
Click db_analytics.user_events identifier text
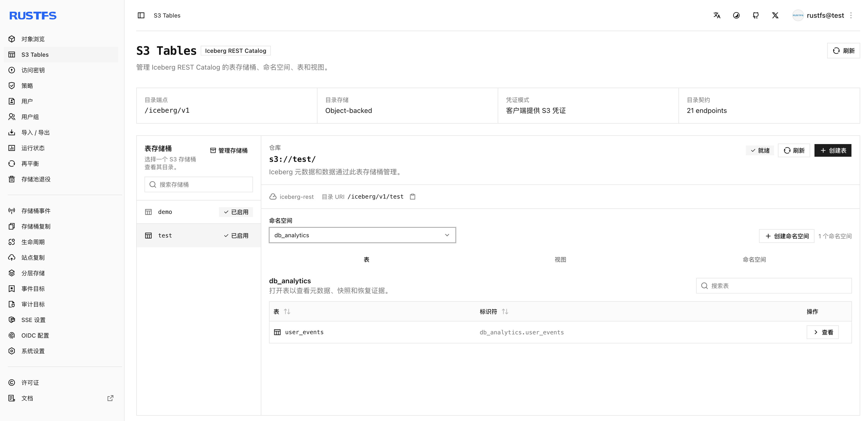(x=522, y=332)
